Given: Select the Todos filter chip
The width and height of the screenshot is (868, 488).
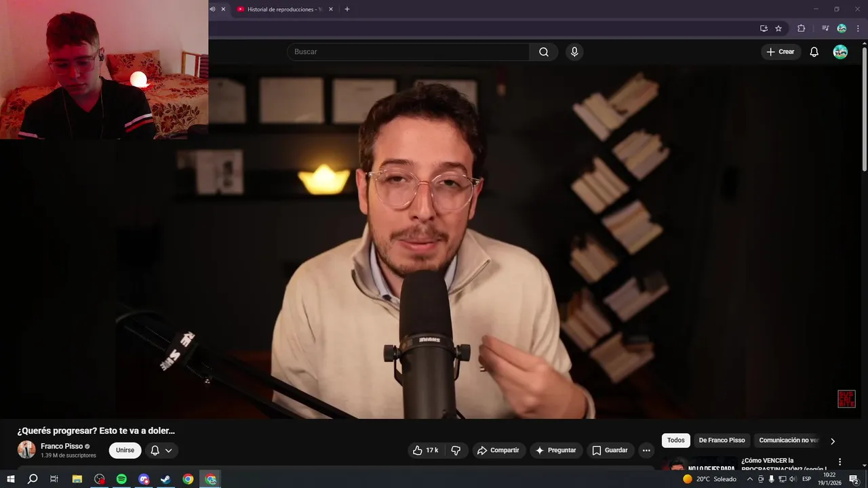Looking at the screenshot, I should tap(676, 441).
